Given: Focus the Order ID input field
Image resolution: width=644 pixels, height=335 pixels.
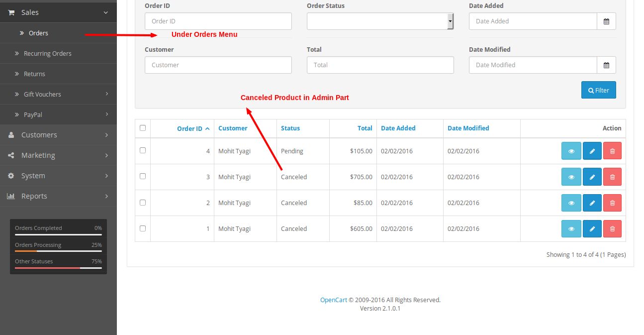Looking at the screenshot, I should click(x=218, y=21).
